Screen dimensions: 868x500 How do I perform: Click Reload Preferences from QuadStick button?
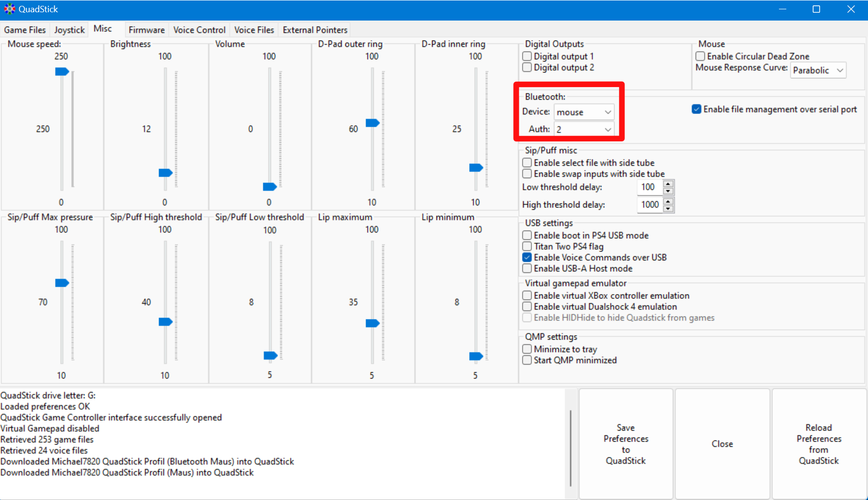point(819,444)
